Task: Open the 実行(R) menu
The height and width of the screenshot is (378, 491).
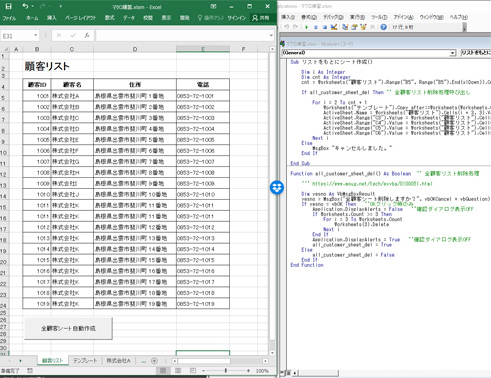Action: point(357,17)
